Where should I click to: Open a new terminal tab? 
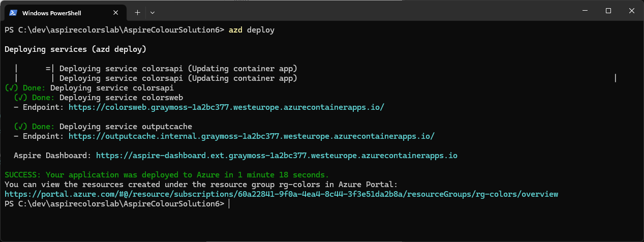click(x=137, y=12)
